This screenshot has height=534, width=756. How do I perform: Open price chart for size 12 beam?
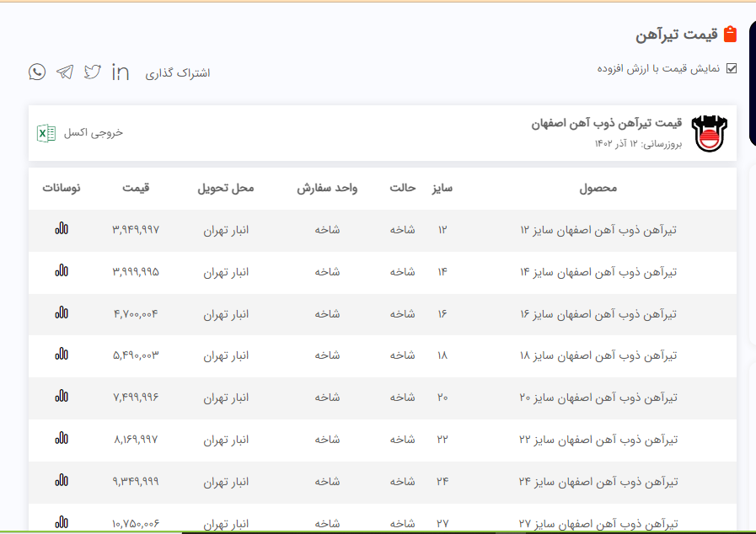[x=62, y=228]
